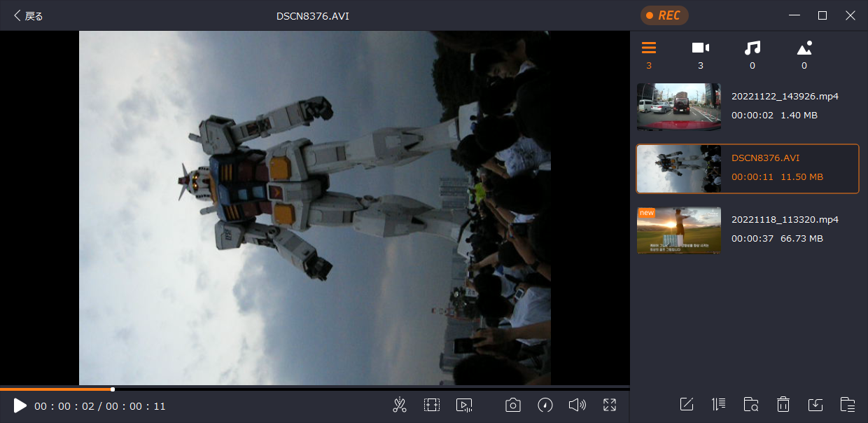Play the video with the play button

click(x=20, y=405)
